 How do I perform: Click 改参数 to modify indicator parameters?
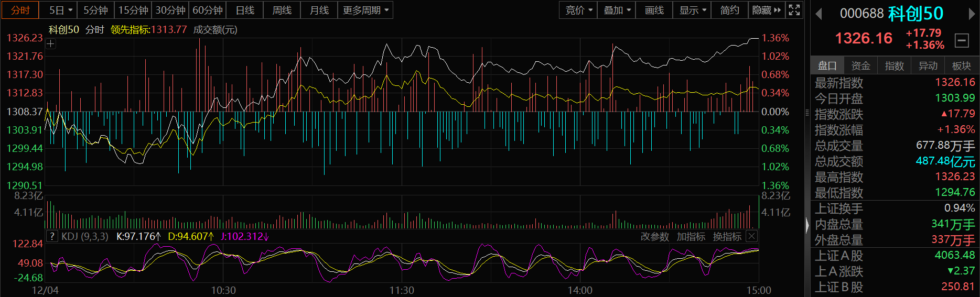point(654,237)
